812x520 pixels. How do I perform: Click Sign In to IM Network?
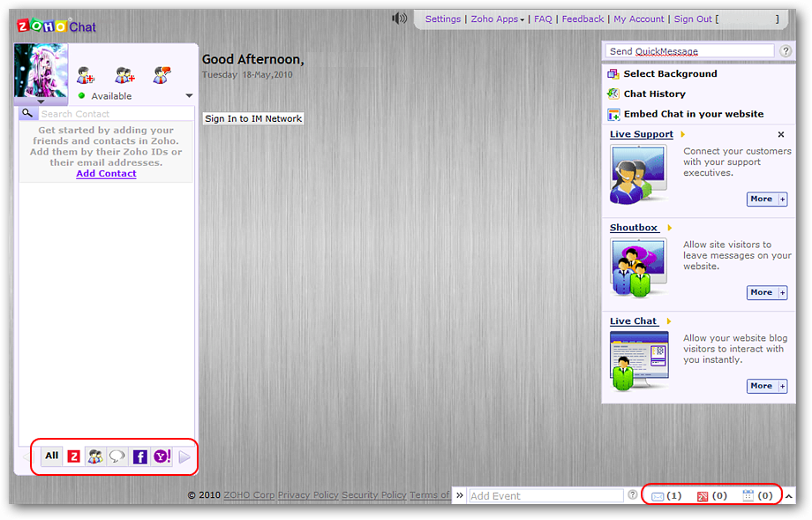[253, 118]
